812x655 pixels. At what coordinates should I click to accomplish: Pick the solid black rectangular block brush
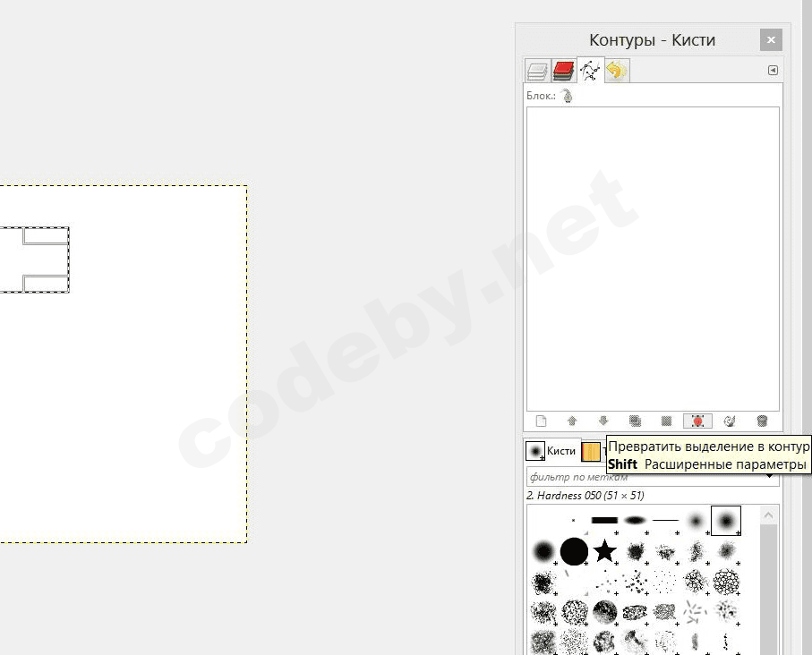(x=604, y=521)
